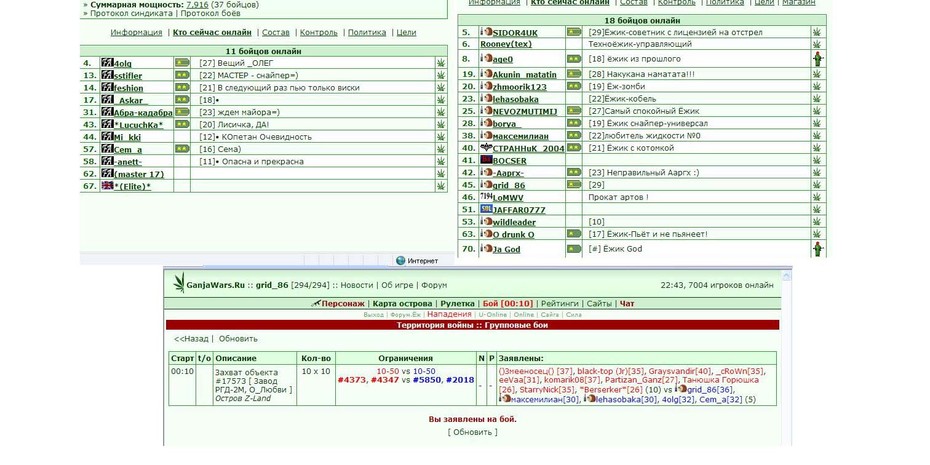Open Карта острова in the game menu
The image size is (930, 465).
pyautogui.click(x=403, y=304)
